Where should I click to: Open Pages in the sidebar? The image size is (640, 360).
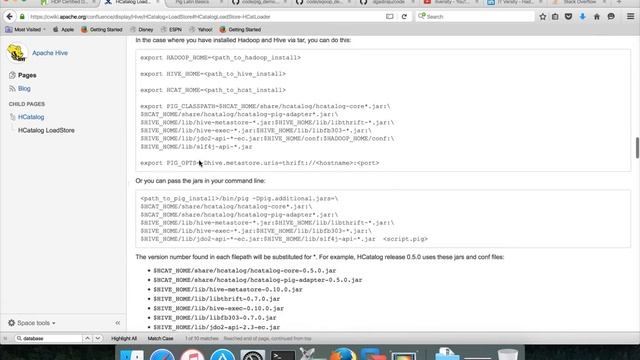click(27, 75)
